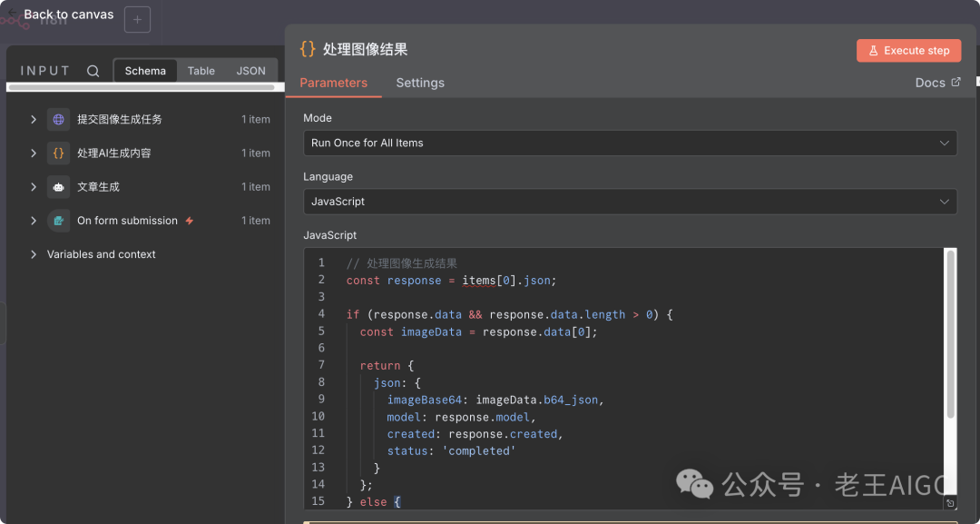
Task: Click into code line 5 imageData declaration
Action: [479, 331]
